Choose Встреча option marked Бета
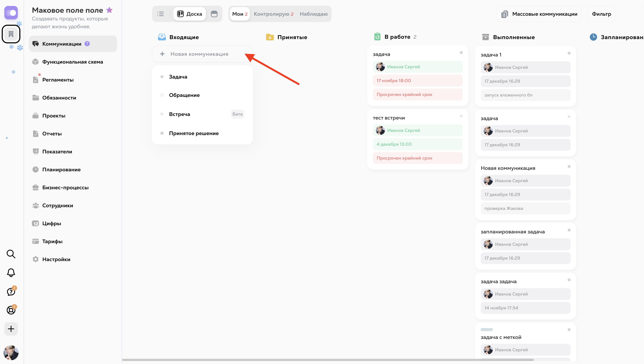 pyautogui.click(x=179, y=114)
